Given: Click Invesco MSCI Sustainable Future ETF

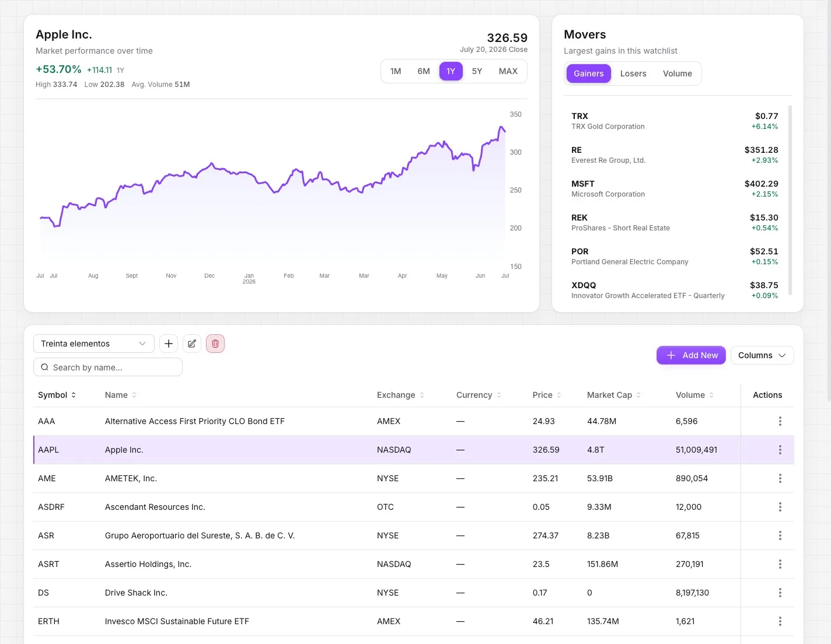Looking at the screenshot, I should 177,621.
